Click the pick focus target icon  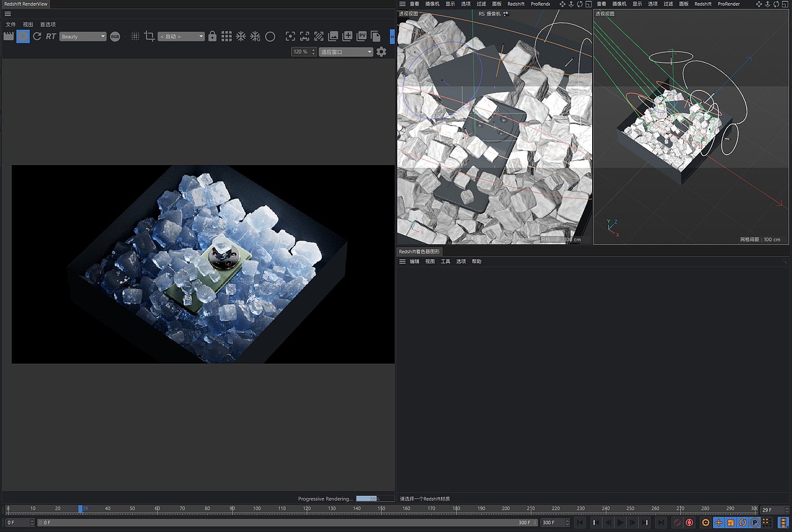tap(290, 36)
